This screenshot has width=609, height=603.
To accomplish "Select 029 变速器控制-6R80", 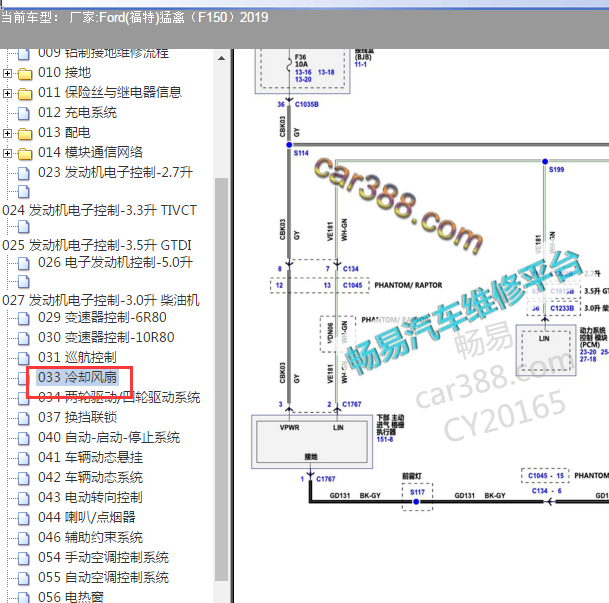I will click(x=103, y=318).
